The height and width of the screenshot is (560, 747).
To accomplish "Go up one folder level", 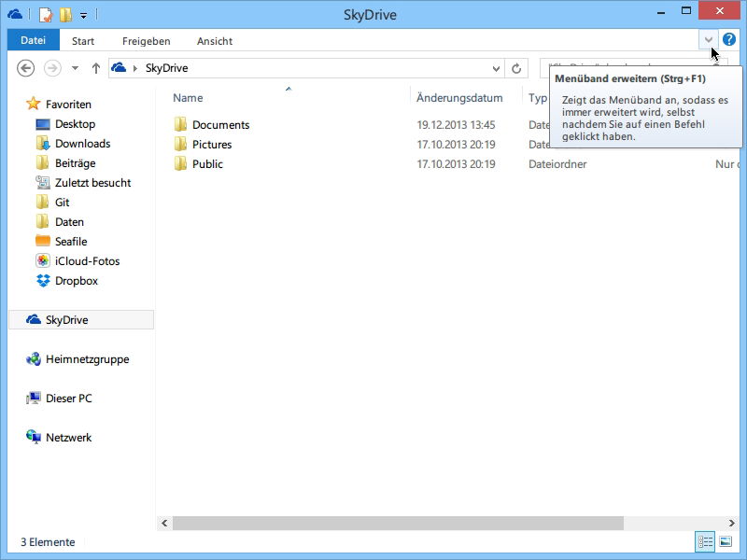I will 96,68.
